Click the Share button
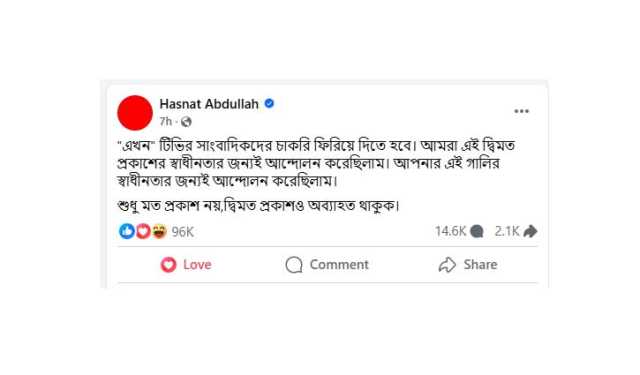 (x=468, y=264)
